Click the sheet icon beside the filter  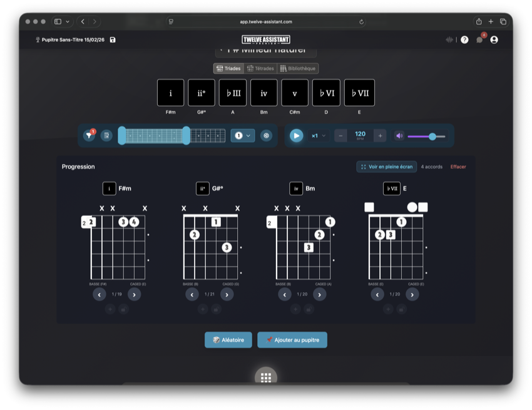(x=106, y=135)
